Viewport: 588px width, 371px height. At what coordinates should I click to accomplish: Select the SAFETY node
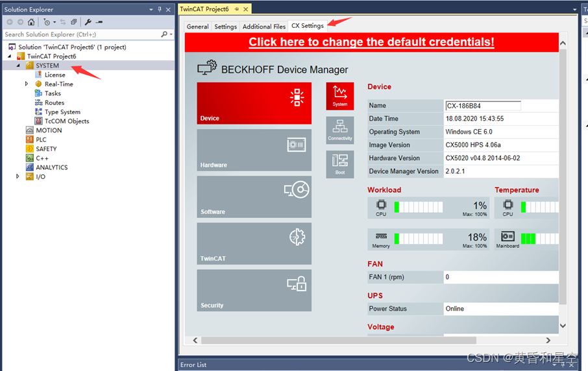46,149
